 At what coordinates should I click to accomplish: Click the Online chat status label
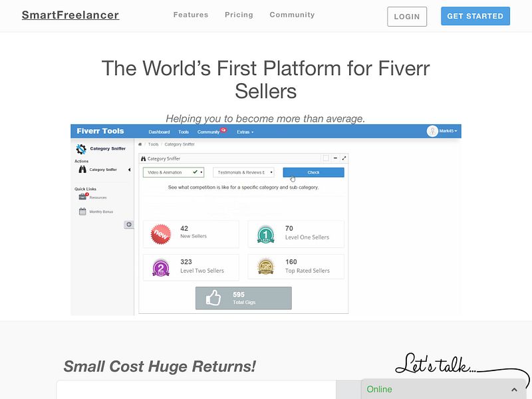click(x=379, y=389)
